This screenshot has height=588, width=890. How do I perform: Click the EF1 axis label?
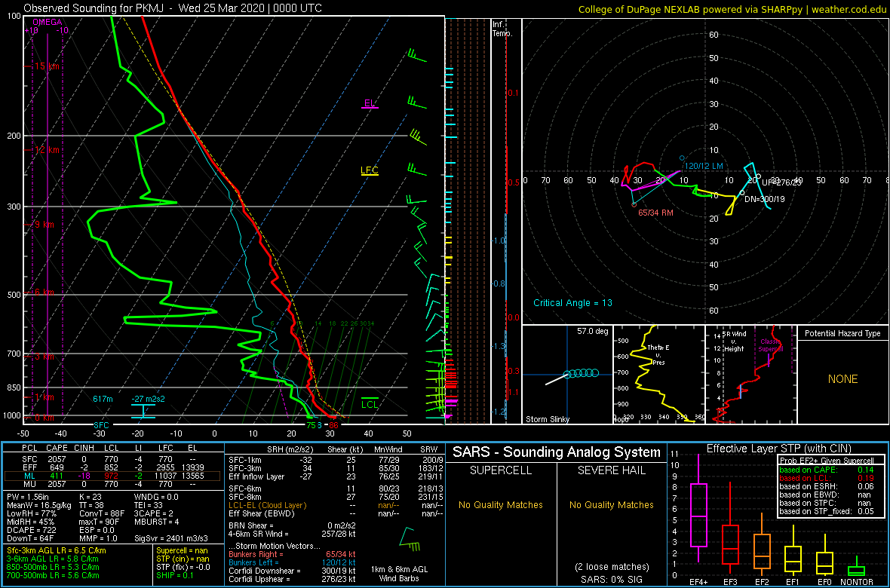pyautogui.click(x=795, y=582)
